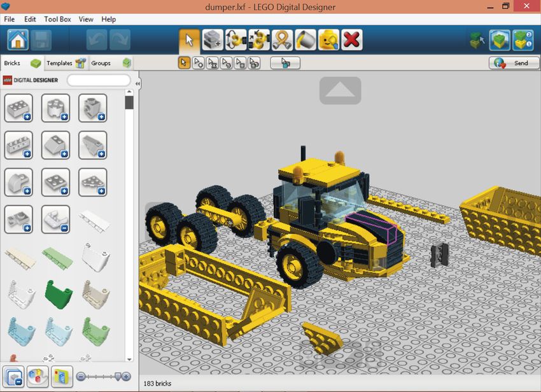Choose connected bricks selection sub-tool
This screenshot has width=541, height=392.
[212, 63]
